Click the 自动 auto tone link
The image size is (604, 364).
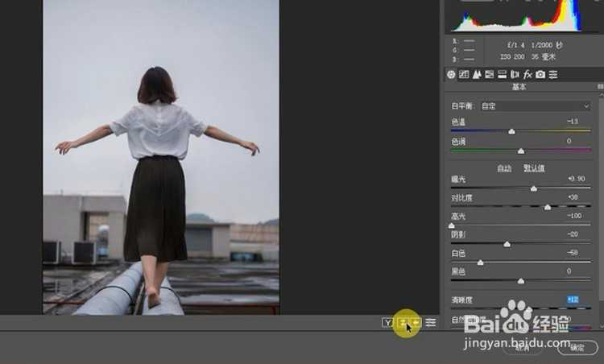[x=504, y=168]
